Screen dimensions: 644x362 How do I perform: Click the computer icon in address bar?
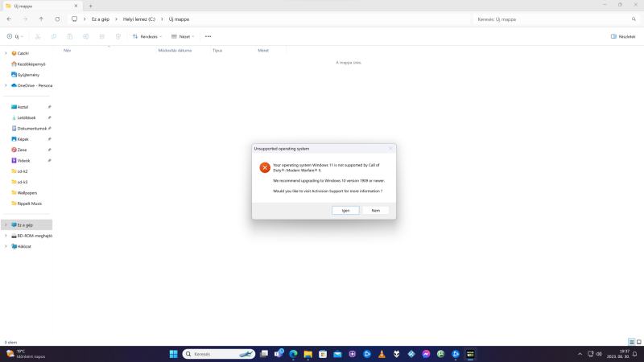pos(74,19)
